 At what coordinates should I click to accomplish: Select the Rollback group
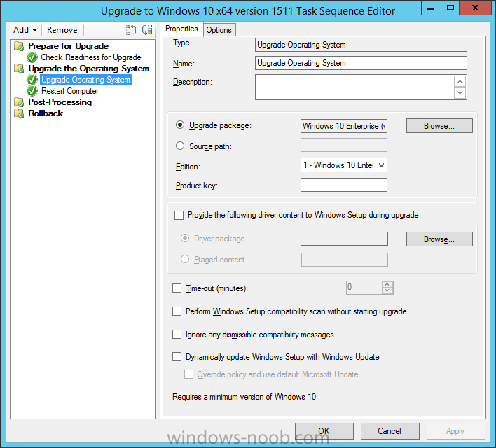click(46, 113)
